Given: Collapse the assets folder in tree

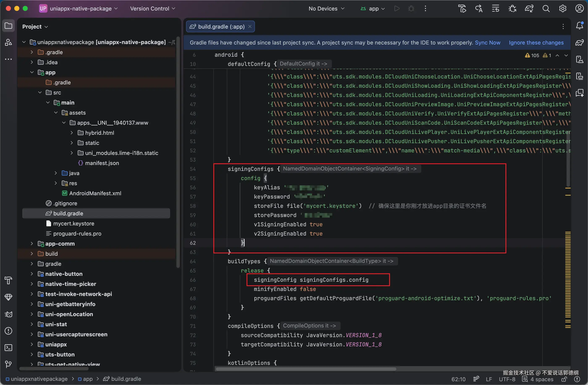Looking at the screenshot, I should point(56,113).
